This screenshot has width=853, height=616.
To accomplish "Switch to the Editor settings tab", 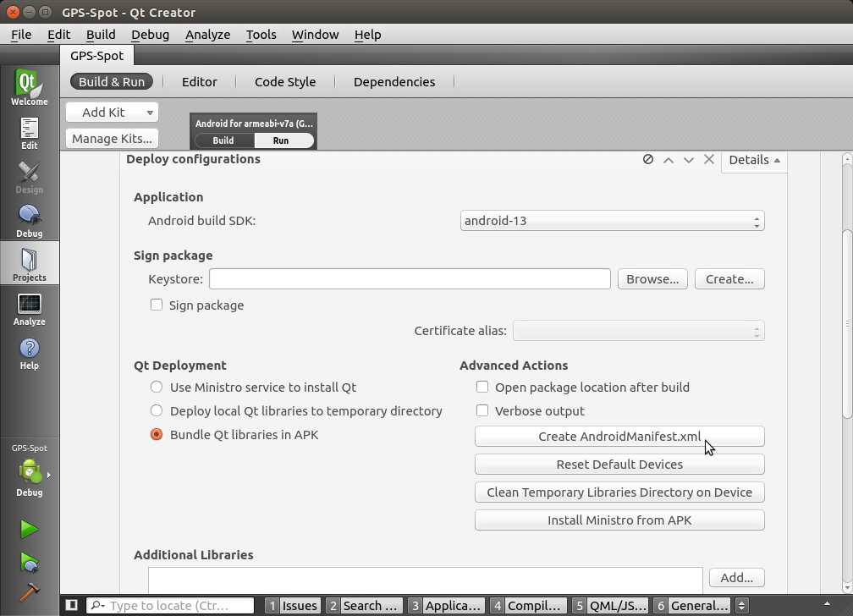I will (x=199, y=81).
